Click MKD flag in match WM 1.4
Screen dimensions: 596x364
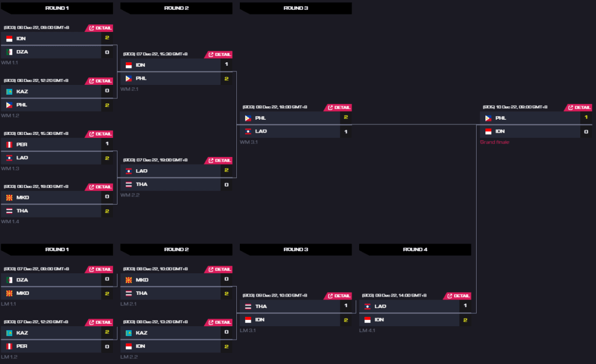[9, 197]
